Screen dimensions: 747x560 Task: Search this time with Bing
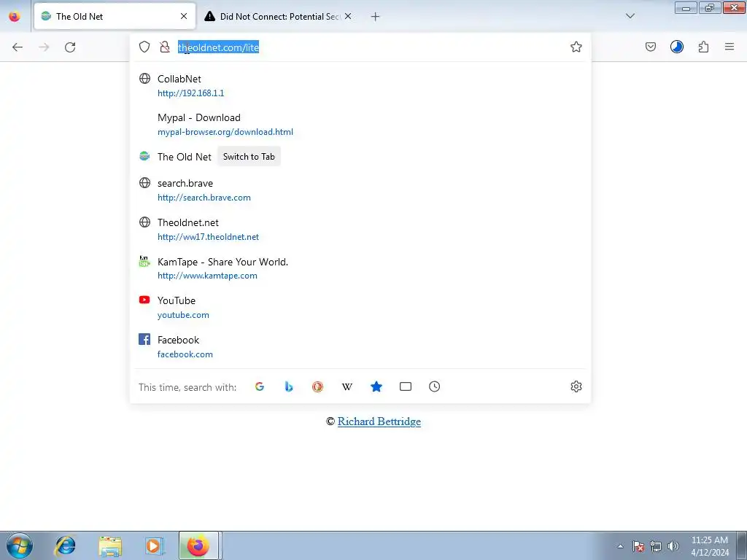coord(289,386)
